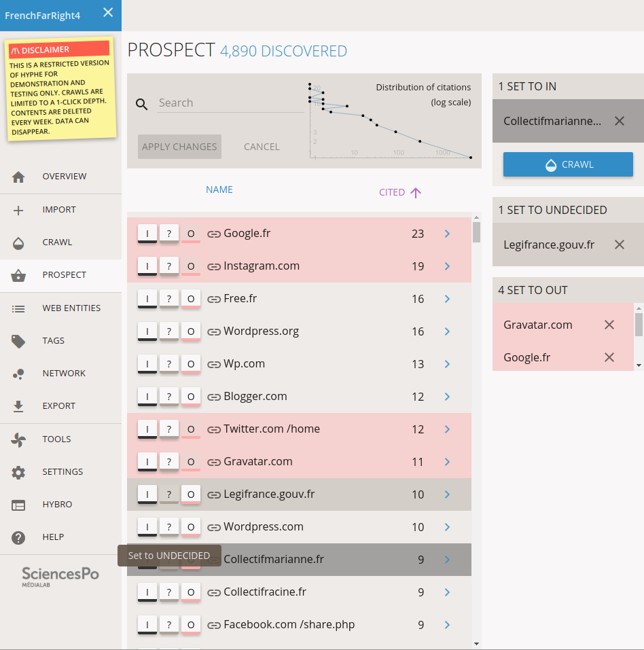Expand details for Free.fr row
Image resolution: width=644 pixels, height=650 pixels.
(447, 299)
